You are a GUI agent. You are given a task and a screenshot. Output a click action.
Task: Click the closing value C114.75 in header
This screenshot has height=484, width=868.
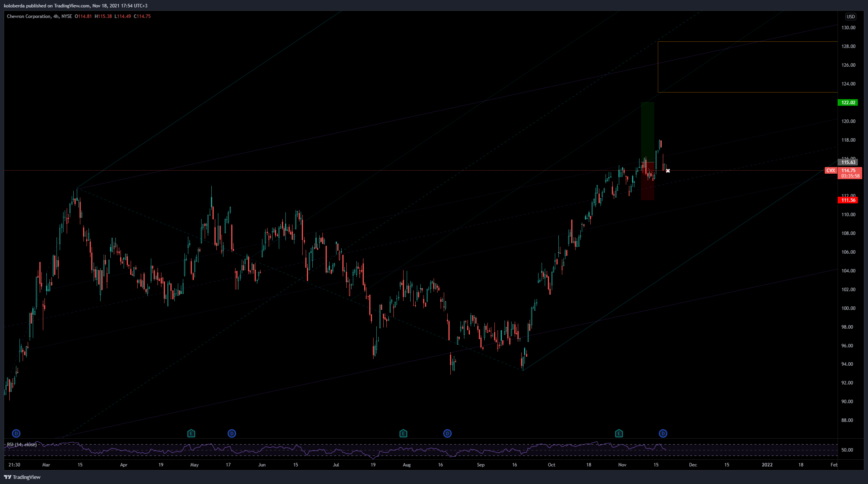coord(142,16)
